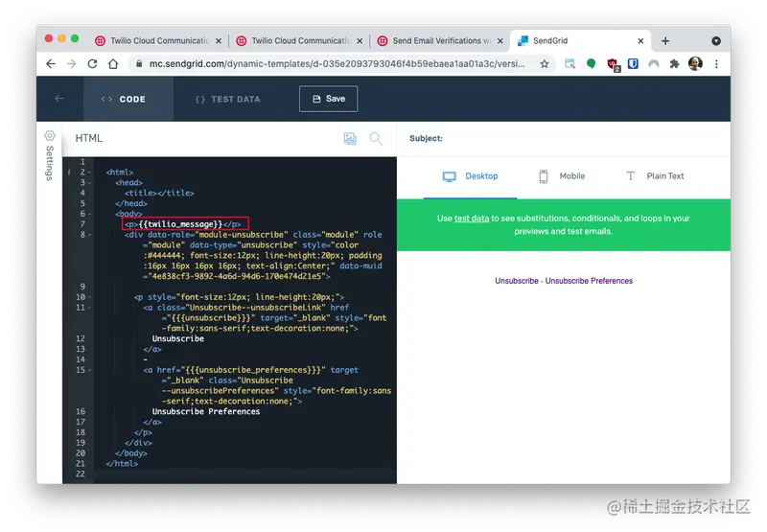Click the {{twilio_message}} code on line 7

point(180,224)
